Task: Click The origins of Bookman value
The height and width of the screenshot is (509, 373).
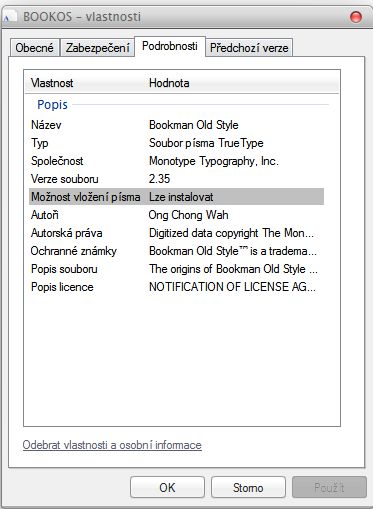Action: (233, 269)
